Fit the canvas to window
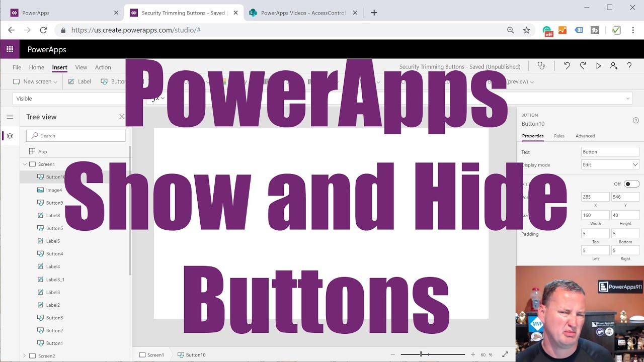 tap(505, 354)
